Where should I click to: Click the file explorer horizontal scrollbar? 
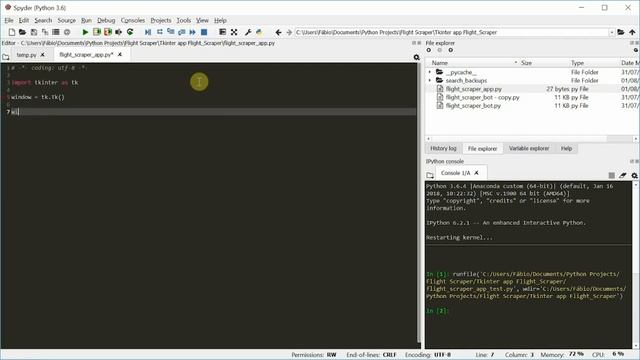tap(532, 139)
